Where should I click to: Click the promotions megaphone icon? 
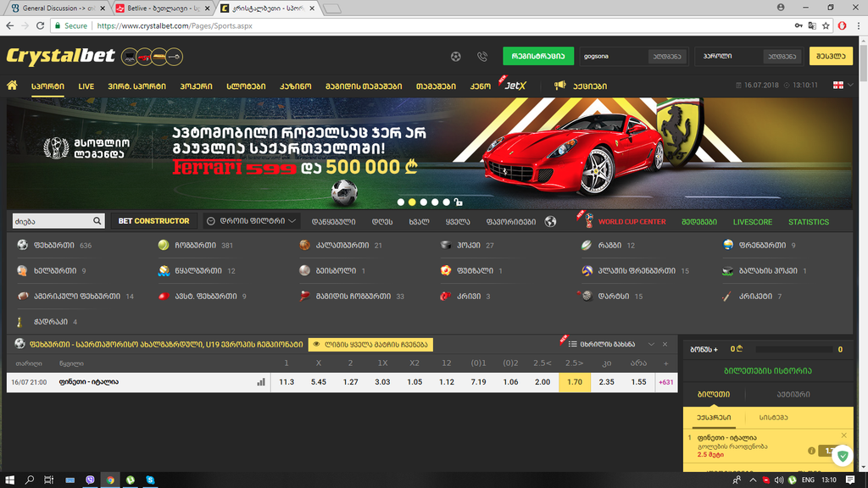tap(560, 86)
